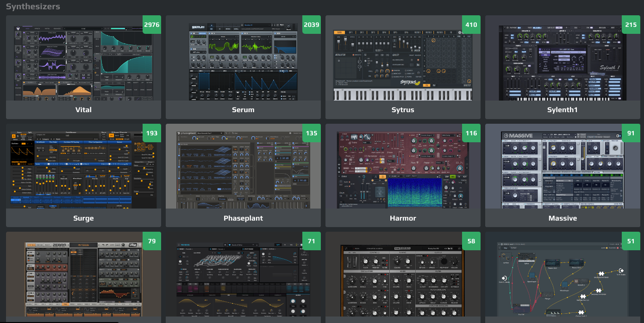644x323 pixels.
Task: Click the 2976 count badge on Vital
Action: 152,25
